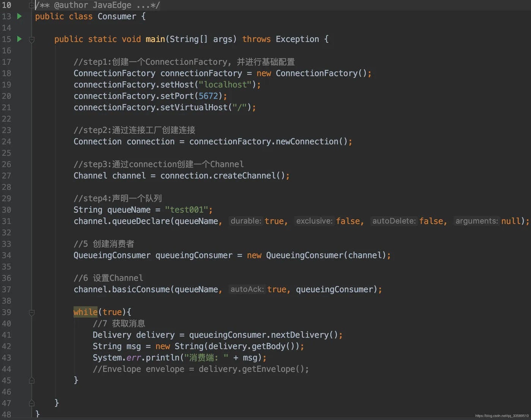The image size is (531, 420).
Task: Click the while loop closing fold marker
Action: 32,380
